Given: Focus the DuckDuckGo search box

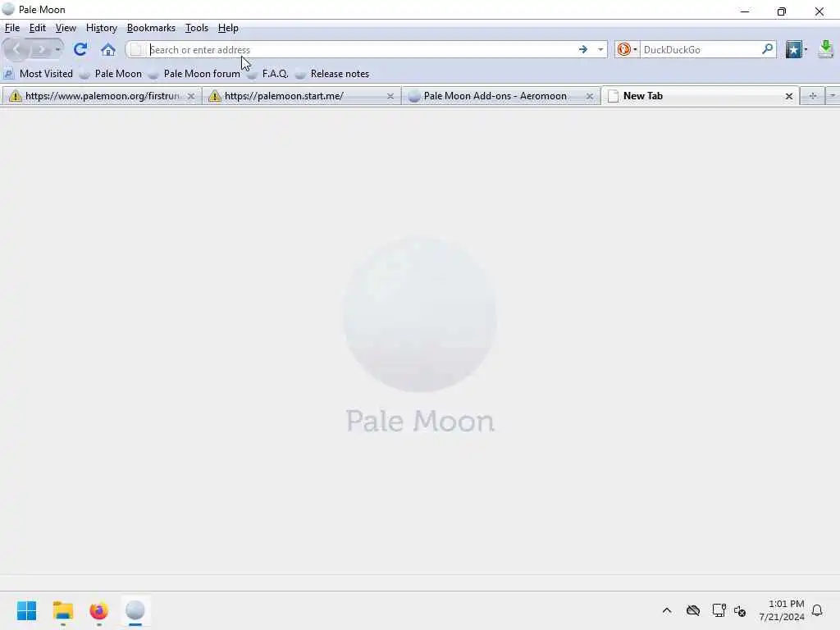Looking at the screenshot, I should coord(701,50).
